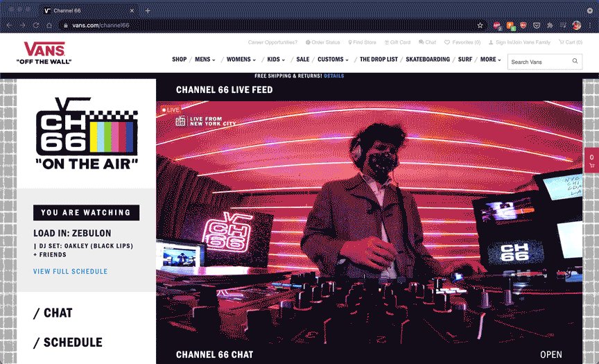This screenshot has height=364, width=599.
Task: Open the floating red cart side button
Action: [591, 160]
